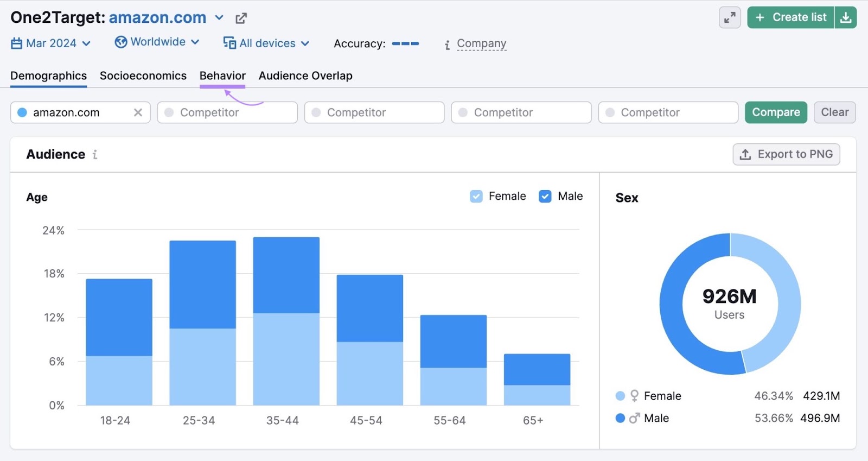Click the female segment of 25-34 bar
The height and width of the screenshot is (461, 868).
[x=202, y=367]
